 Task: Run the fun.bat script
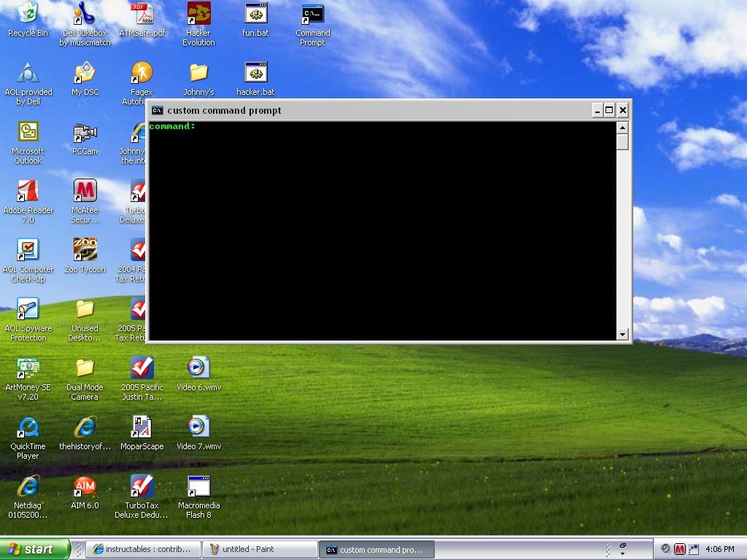pos(255,15)
